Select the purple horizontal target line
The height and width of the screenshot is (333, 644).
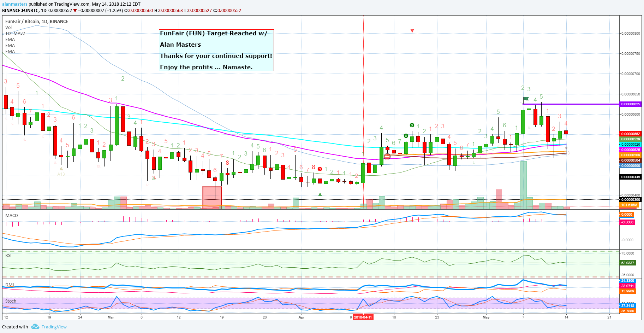(571, 104)
